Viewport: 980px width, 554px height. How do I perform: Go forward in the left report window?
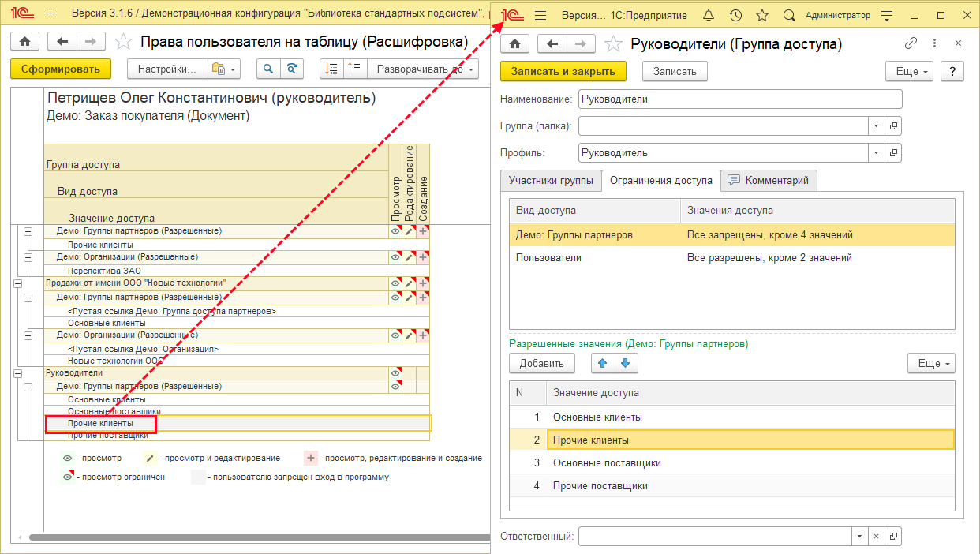coord(91,42)
